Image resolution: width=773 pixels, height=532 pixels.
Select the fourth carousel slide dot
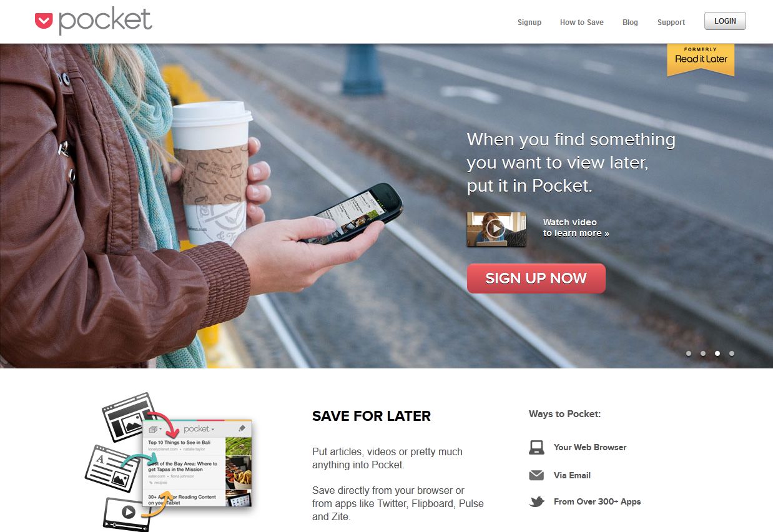[x=732, y=353]
